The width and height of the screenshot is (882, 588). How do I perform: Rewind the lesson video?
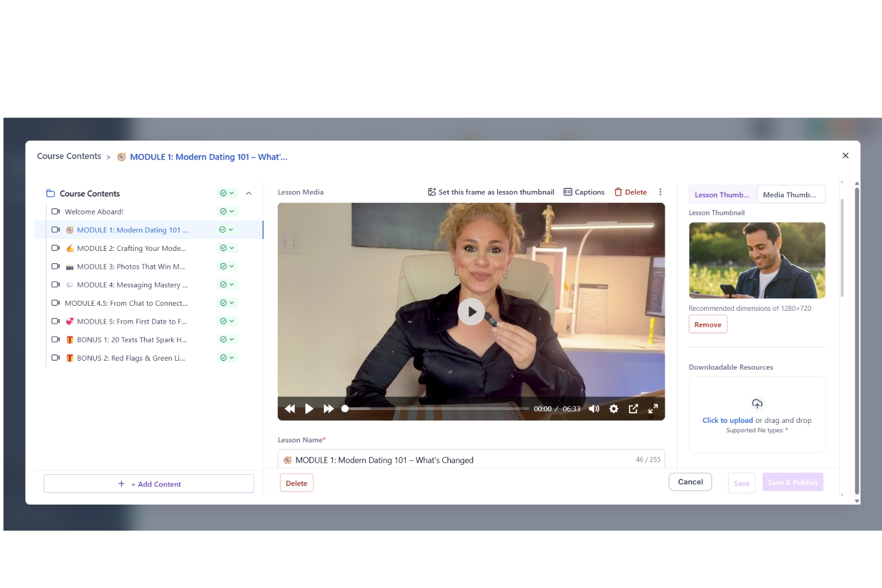(290, 409)
